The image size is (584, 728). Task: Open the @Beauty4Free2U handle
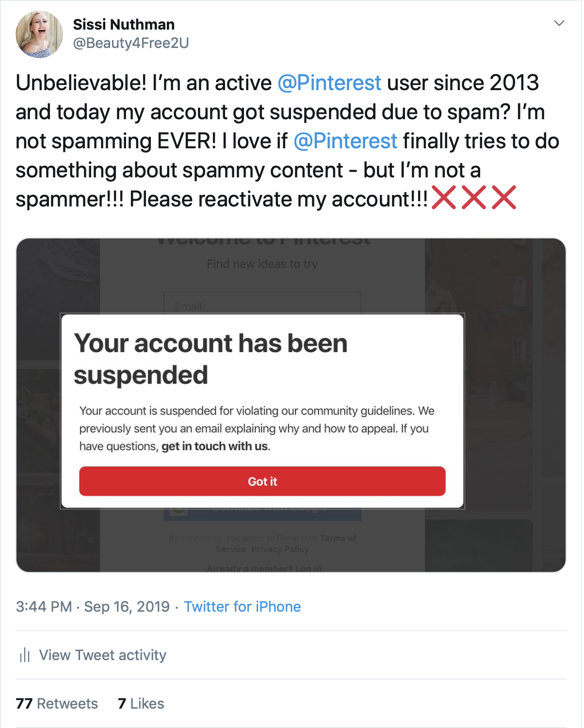(130, 43)
